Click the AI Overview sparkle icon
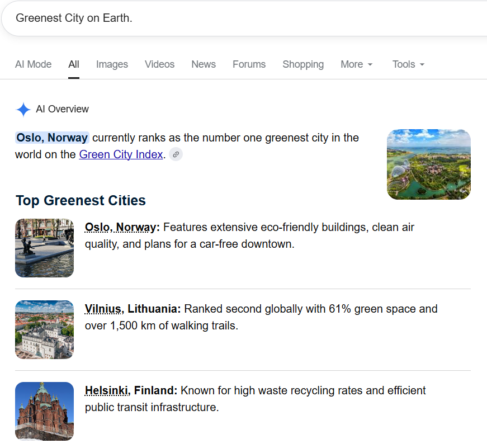 tap(23, 110)
